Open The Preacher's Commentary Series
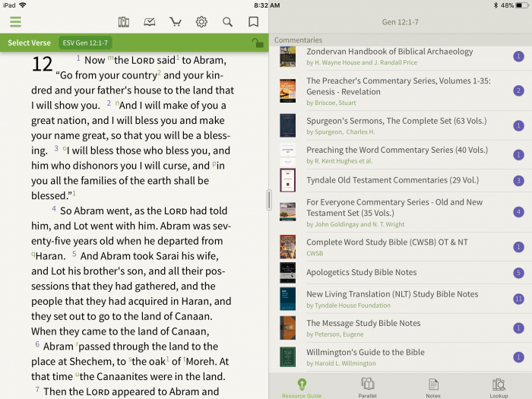 coord(401,90)
